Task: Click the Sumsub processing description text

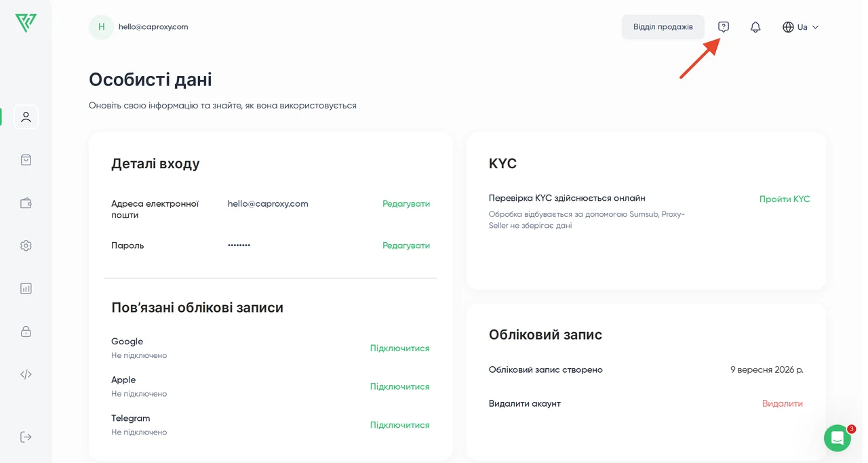Action: click(x=587, y=220)
